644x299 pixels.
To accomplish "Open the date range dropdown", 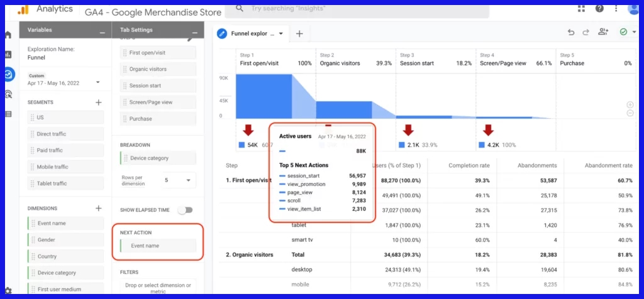I will (97, 82).
